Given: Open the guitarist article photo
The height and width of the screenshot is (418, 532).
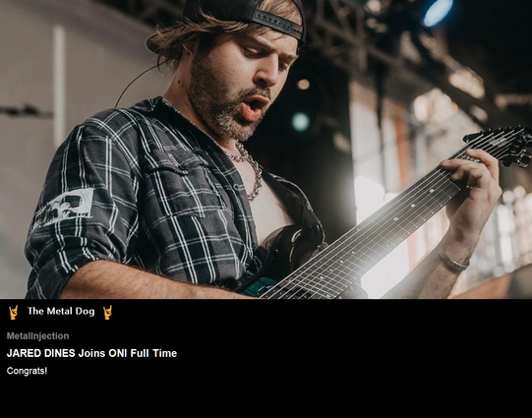Looking at the screenshot, I should 266,149.
